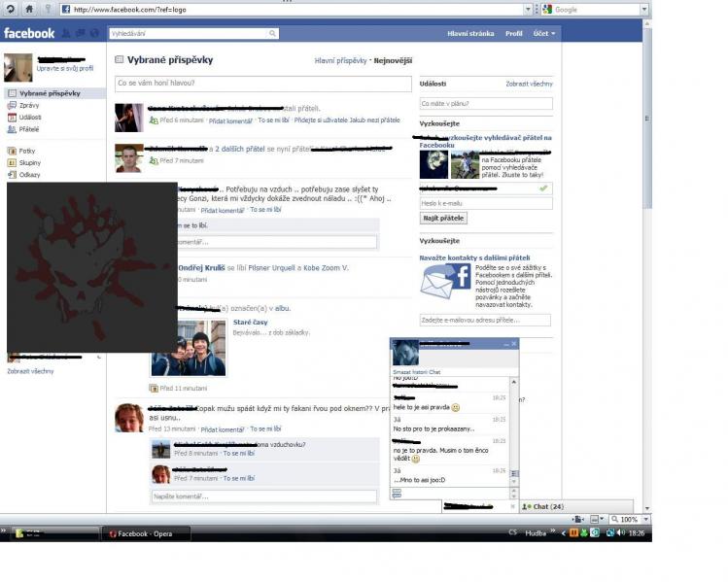Viewport: 728px width, 582px height.
Task: Focus the 'Co se vám honí hlavou?' status box
Action: (x=262, y=84)
